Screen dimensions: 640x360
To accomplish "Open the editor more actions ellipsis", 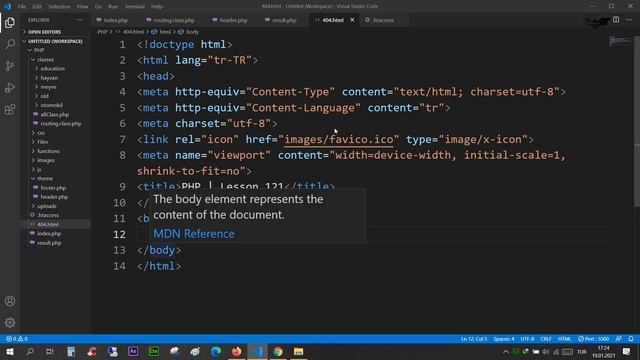I will tap(629, 20).
